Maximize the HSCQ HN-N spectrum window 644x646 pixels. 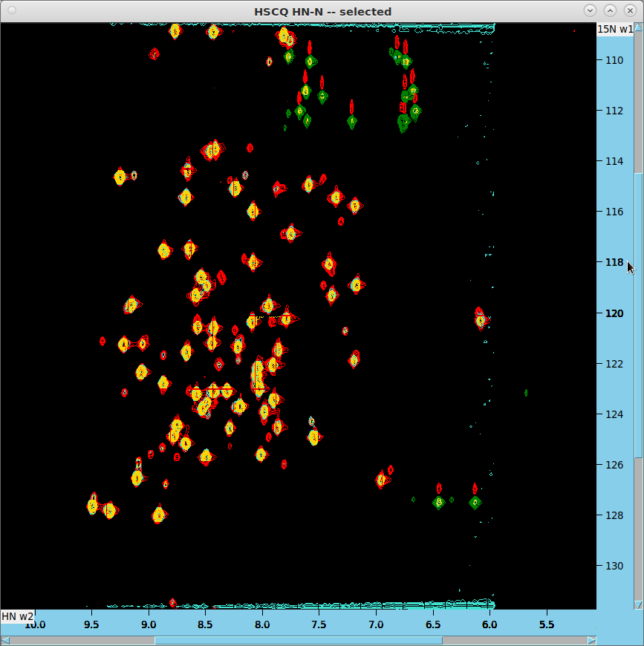610,10
